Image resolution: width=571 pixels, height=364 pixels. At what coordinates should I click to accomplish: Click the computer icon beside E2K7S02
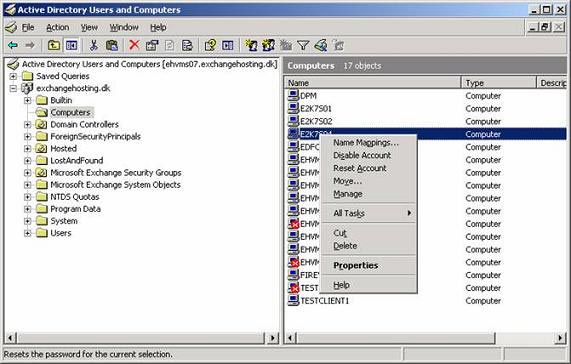[294, 121]
